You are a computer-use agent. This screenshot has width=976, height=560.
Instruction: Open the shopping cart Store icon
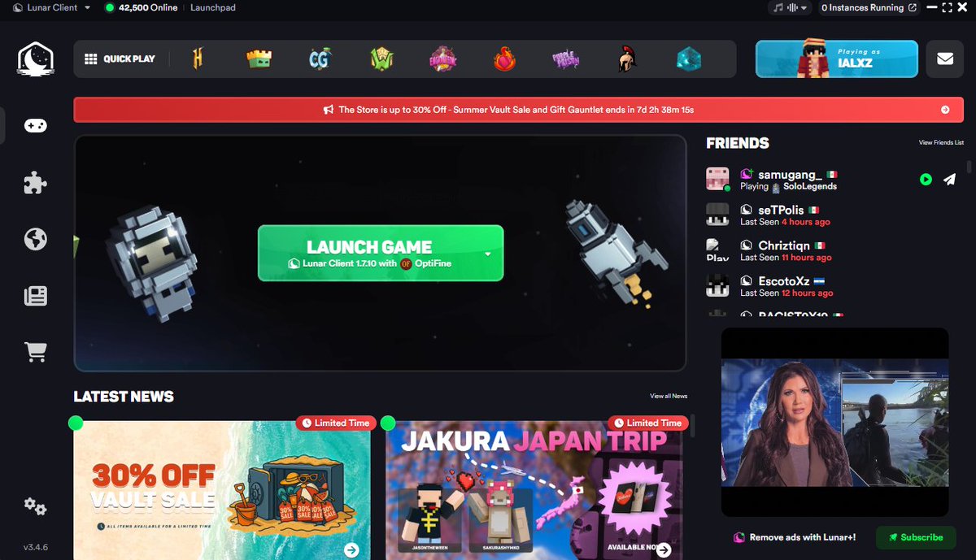click(35, 352)
